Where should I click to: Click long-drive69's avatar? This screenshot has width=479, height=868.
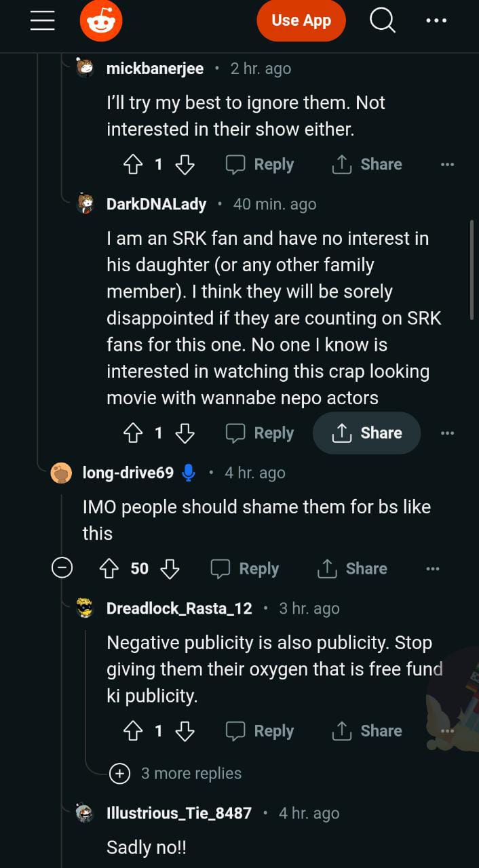point(62,473)
